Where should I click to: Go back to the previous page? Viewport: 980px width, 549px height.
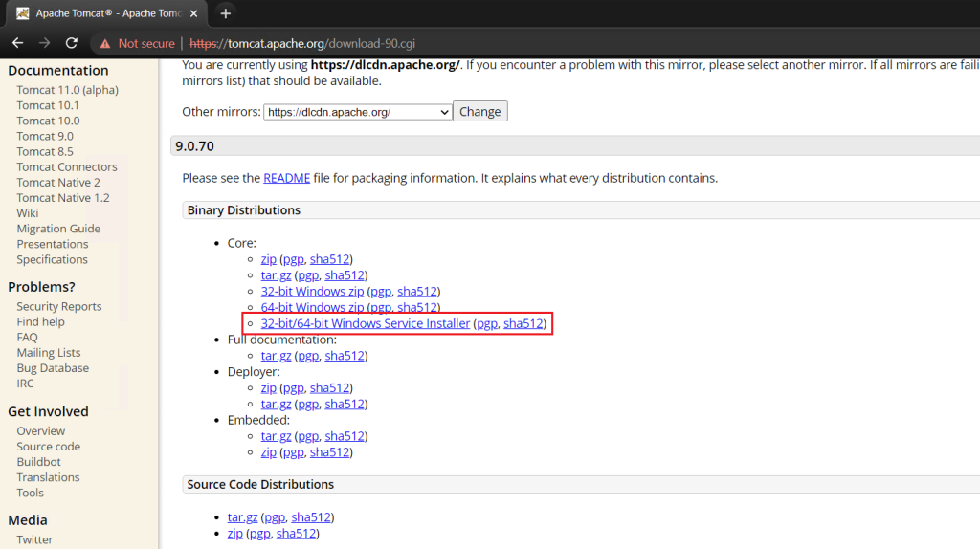coord(17,43)
